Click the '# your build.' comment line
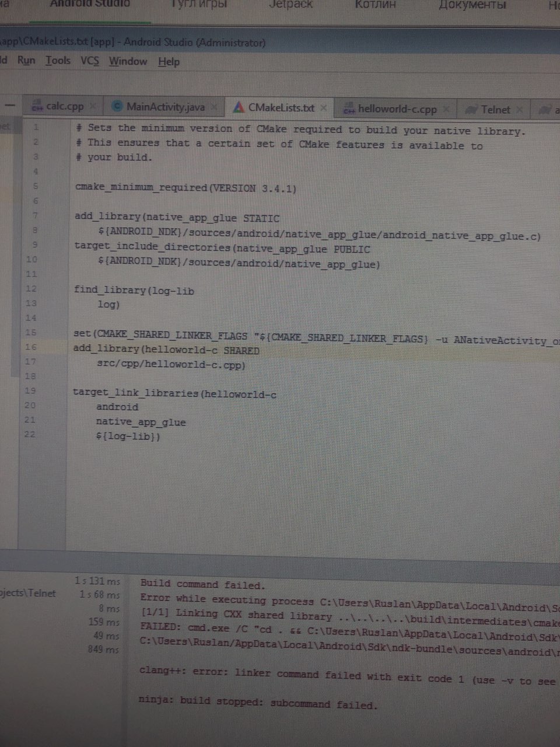This screenshot has width=560, height=747. coord(114,158)
